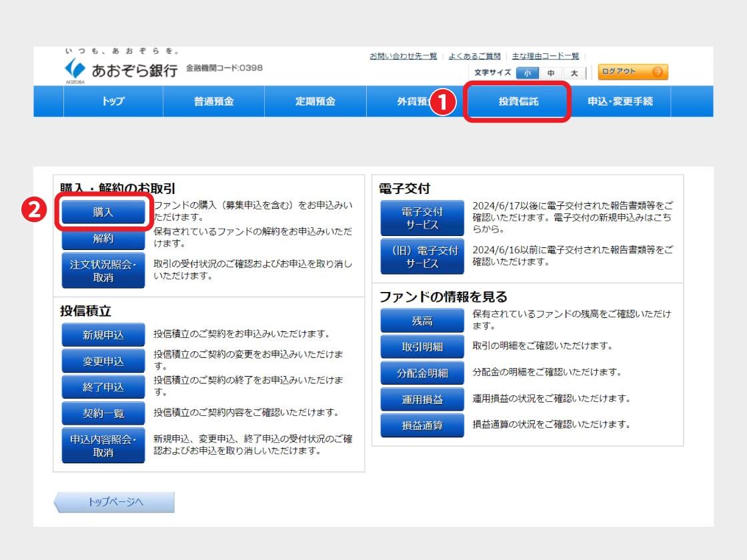The width and height of the screenshot is (747, 560).
Task: Return via トップページへ arrow button
Action: click(115, 502)
